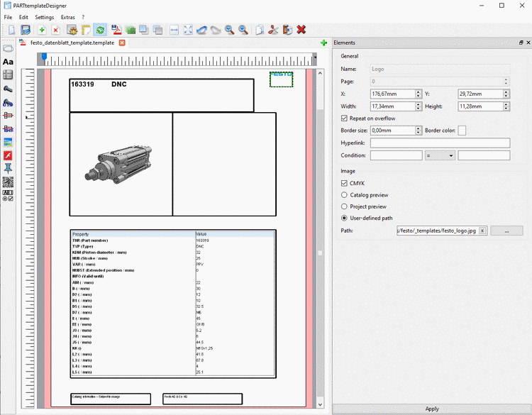Click the Width spinner arrows
532x415 pixels.
pos(419,106)
